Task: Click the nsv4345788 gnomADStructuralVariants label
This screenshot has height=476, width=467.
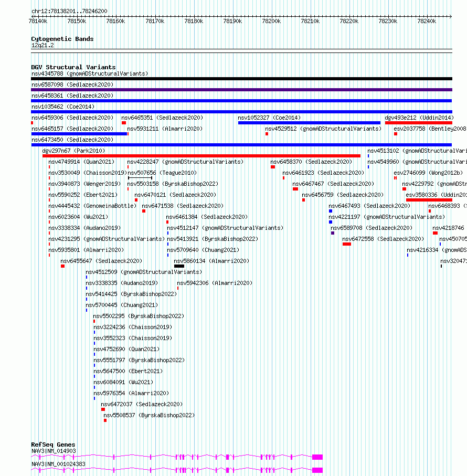Action: [90, 74]
